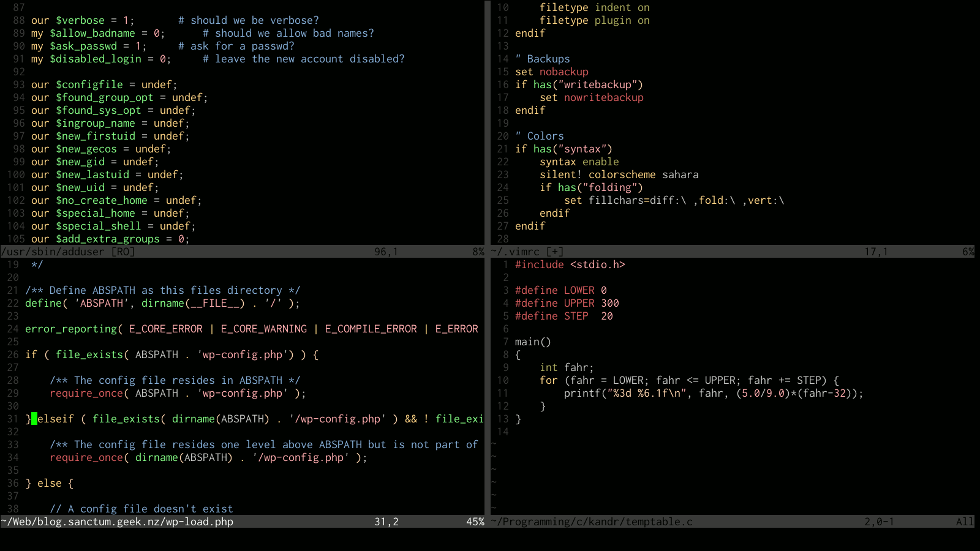Click 'our $new_lastuid = undef;'
The height and width of the screenshot is (551, 980).
[107, 174]
